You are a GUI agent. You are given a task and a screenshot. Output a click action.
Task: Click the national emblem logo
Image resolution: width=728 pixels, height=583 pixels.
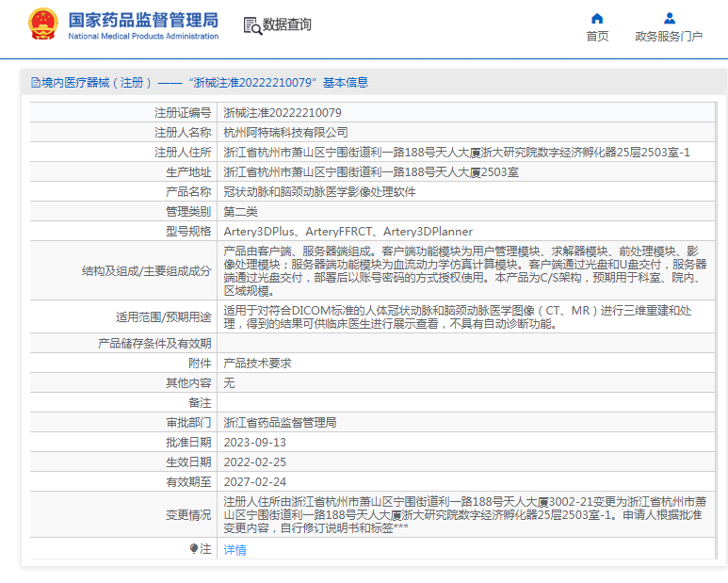(x=43, y=24)
